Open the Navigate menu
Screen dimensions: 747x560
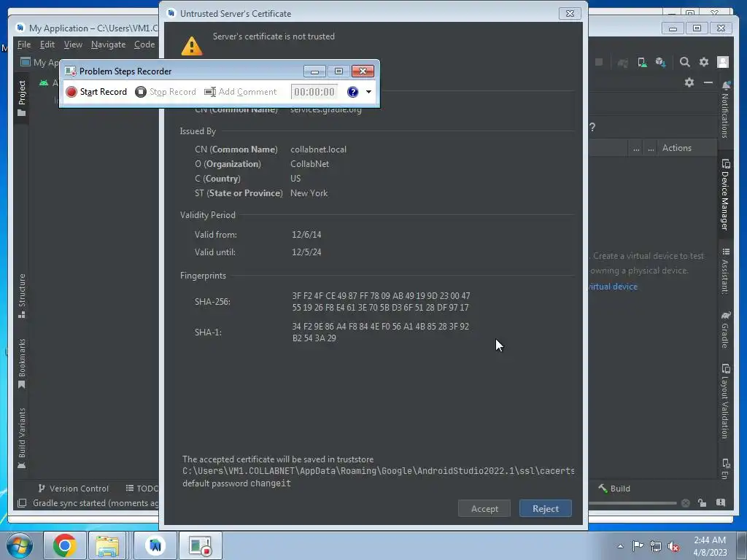[x=108, y=44]
